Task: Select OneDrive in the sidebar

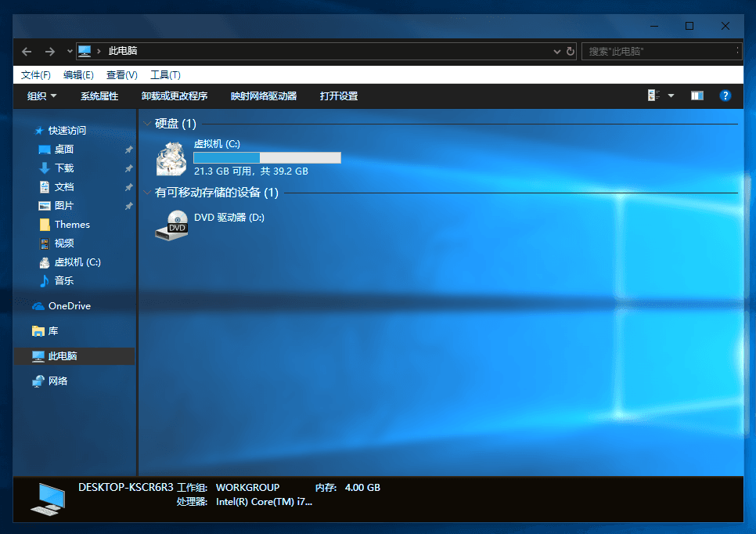Action: (70, 306)
